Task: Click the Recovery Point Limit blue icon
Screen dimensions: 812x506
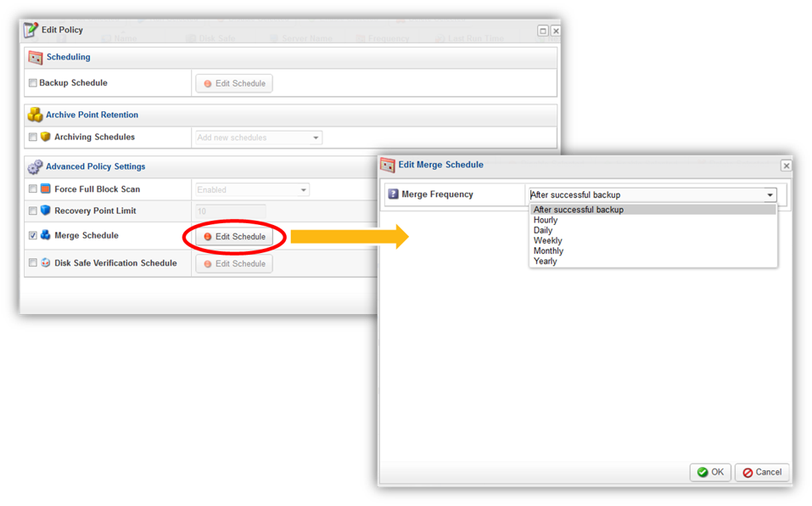Action: tap(46, 211)
